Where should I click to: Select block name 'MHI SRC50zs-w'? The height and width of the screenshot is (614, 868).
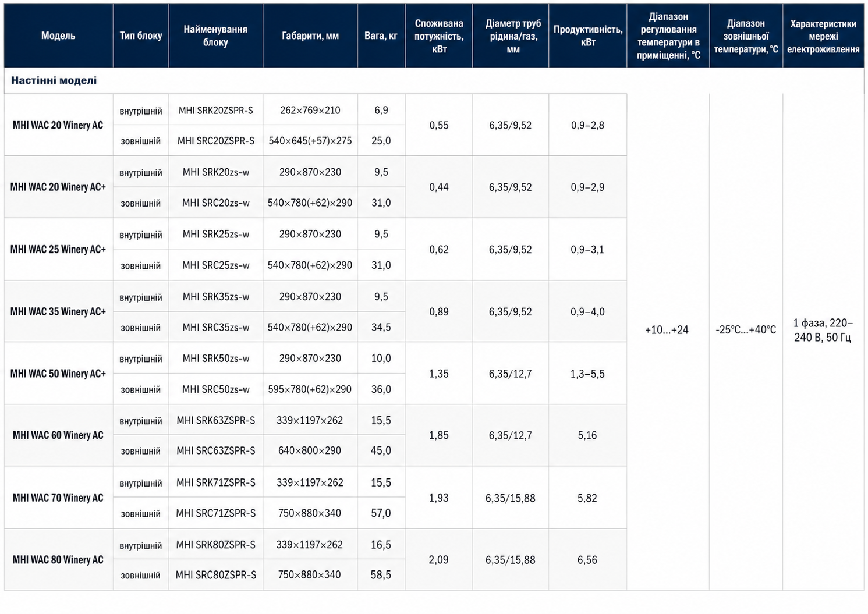pyautogui.click(x=216, y=389)
